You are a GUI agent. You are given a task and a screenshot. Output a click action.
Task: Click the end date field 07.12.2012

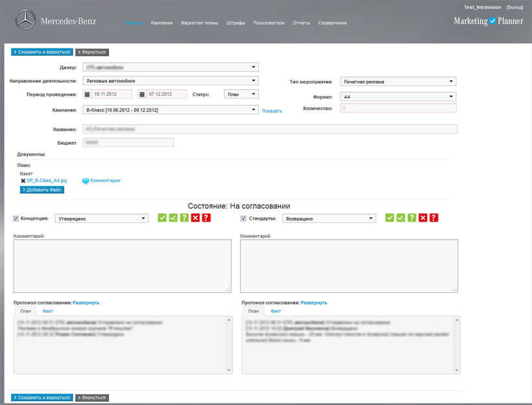[x=167, y=94]
